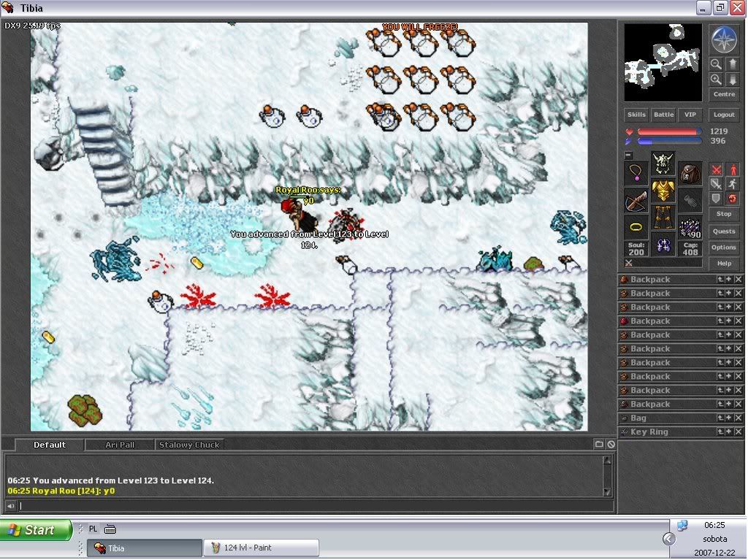Viewport: 748px width, 560px height.
Task: Move minimap one floor down
Action: point(732,79)
